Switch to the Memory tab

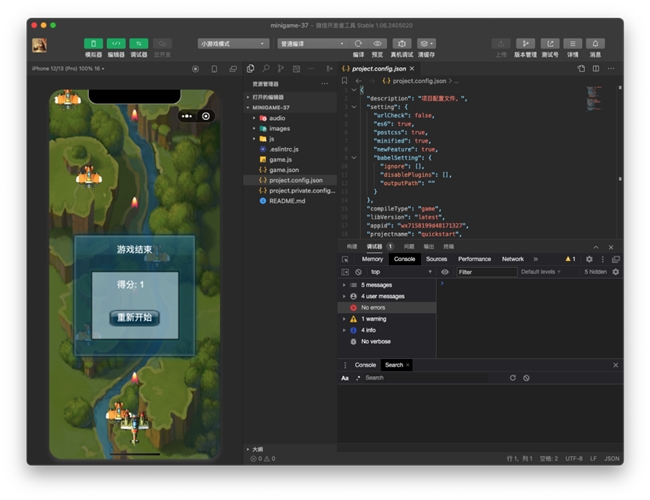coord(372,259)
